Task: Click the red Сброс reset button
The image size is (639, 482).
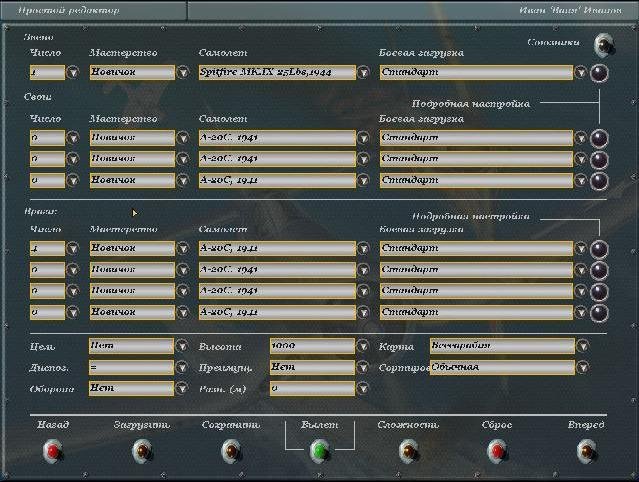Action: coord(498,451)
